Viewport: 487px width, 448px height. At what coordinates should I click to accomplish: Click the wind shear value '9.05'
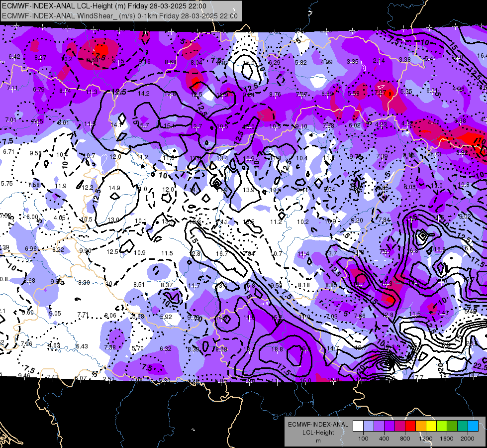(55, 314)
